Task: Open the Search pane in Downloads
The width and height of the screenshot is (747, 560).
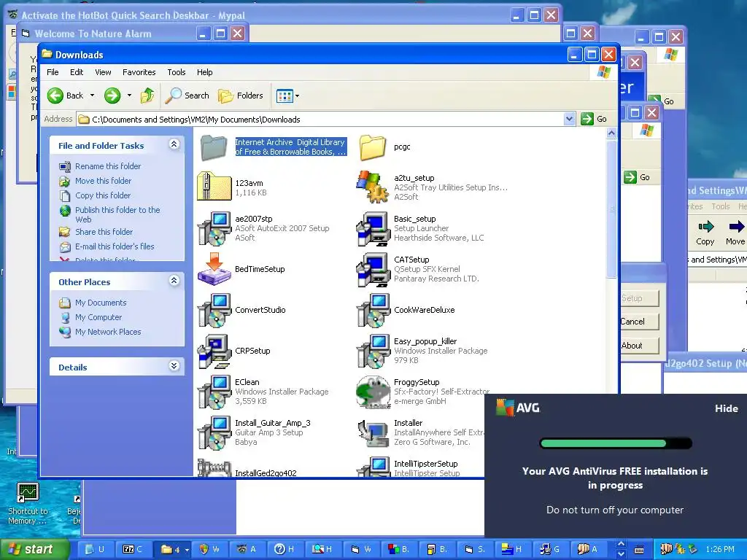Action: click(x=187, y=96)
